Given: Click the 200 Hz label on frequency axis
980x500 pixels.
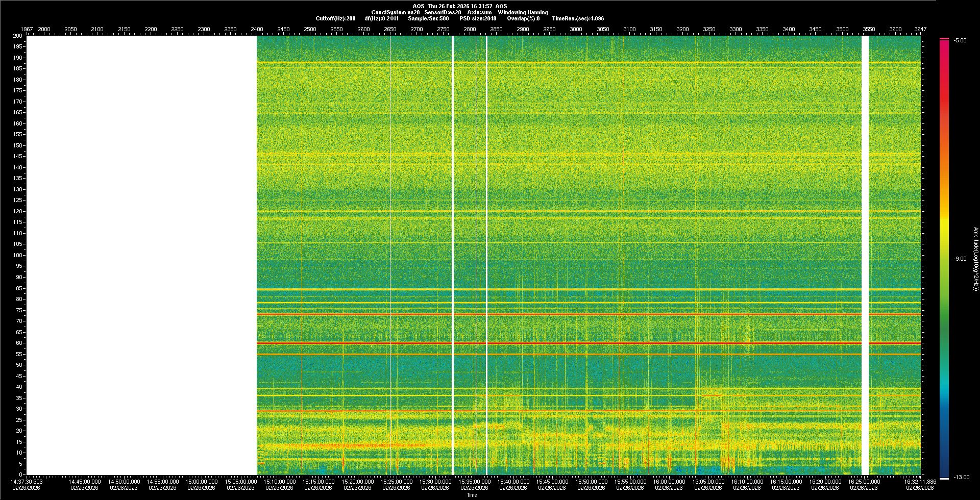Looking at the screenshot, I should coord(17,36).
